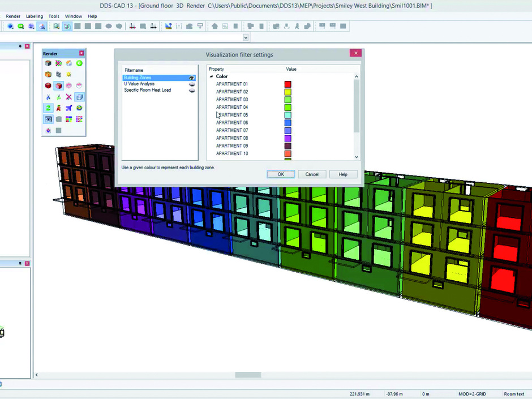This screenshot has height=399, width=532.
Task: Click the colorful grid icon in the Render palette
Action: tap(68, 119)
